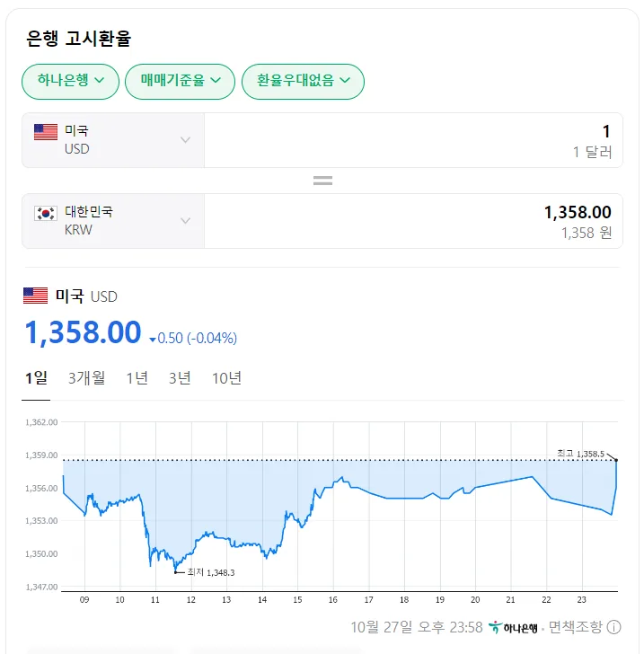Open the 환율우대없음 preference dropdown
644x654 pixels.
click(303, 82)
